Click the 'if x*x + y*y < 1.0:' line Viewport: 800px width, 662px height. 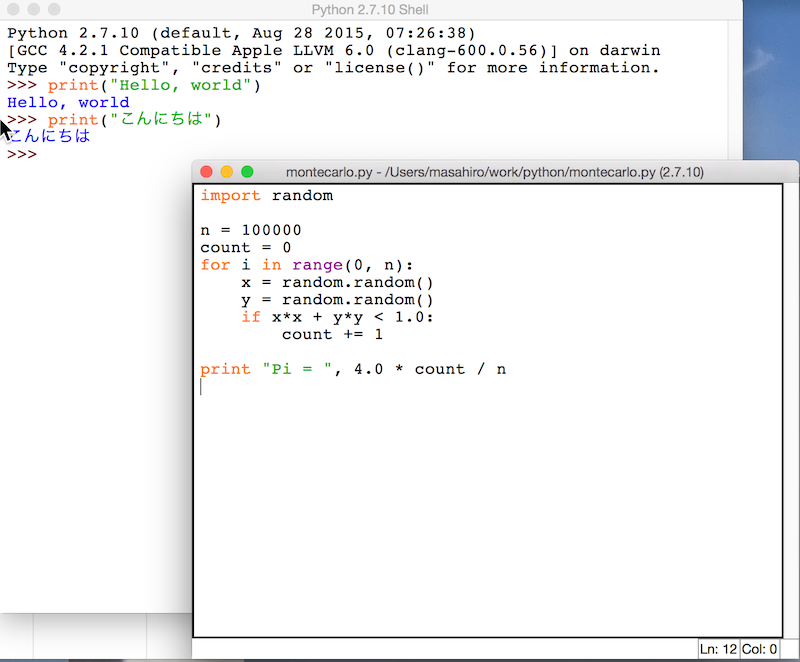pos(337,317)
